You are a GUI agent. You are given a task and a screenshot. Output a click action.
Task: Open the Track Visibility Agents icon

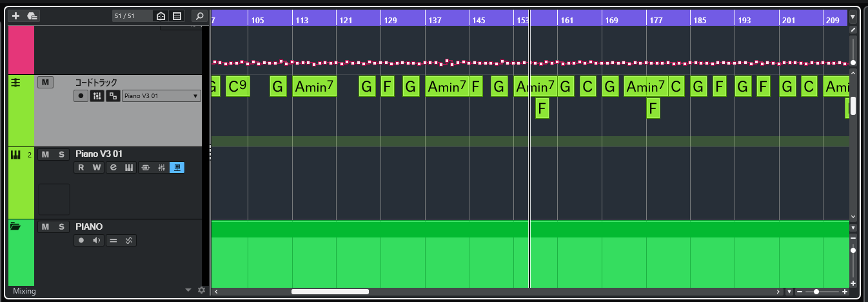[x=177, y=16]
